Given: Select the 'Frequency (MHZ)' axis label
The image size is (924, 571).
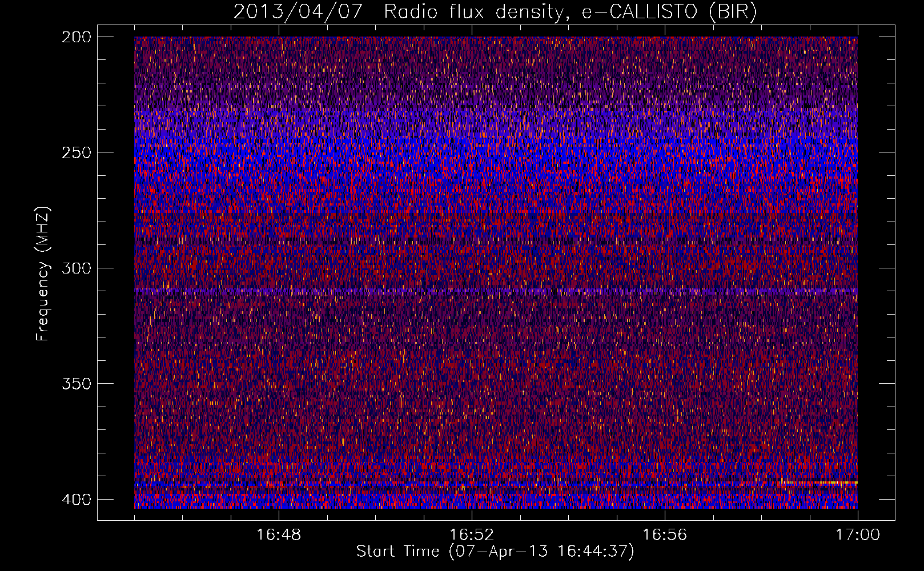Looking at the screenshot, I should click(x=43, y=274).
